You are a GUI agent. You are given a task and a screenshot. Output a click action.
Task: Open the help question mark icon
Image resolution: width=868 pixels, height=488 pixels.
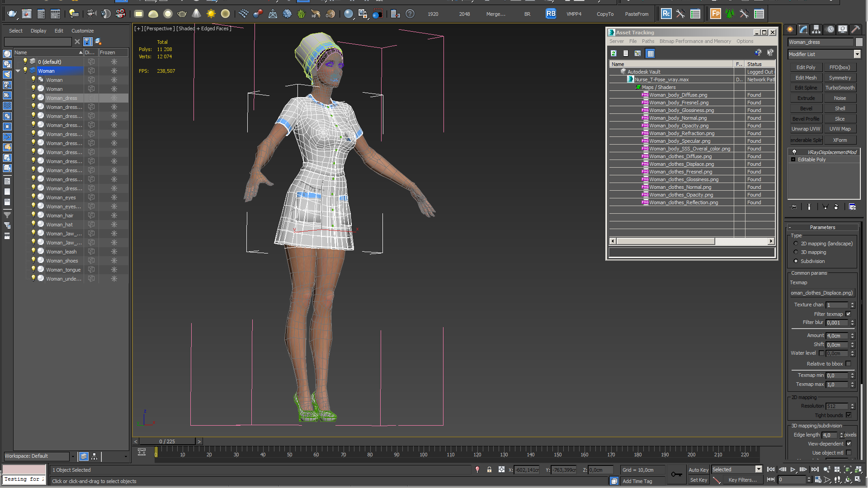410,14
